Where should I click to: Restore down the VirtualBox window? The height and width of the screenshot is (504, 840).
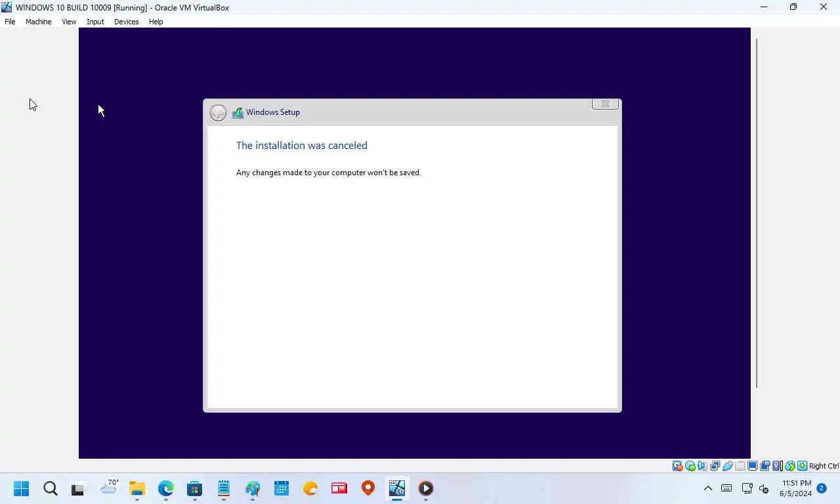793,7
